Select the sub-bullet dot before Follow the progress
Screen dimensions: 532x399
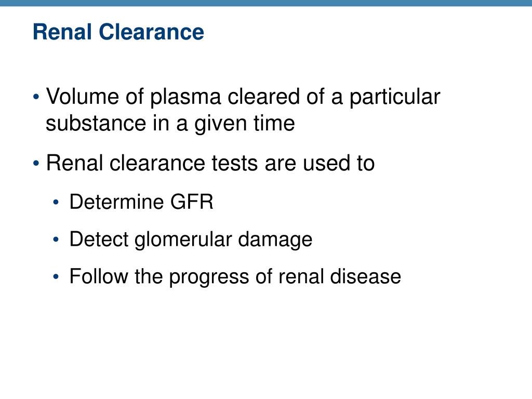56,277
